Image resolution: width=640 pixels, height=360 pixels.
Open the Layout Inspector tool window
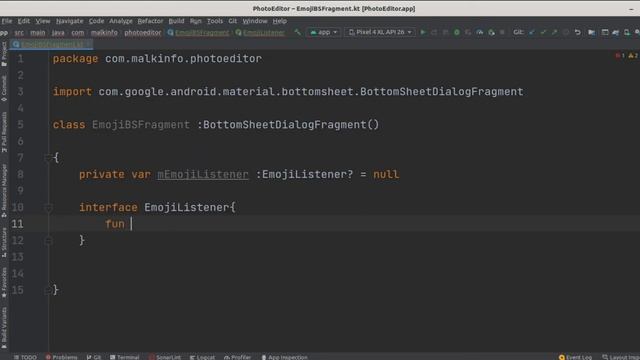point(620,357)
